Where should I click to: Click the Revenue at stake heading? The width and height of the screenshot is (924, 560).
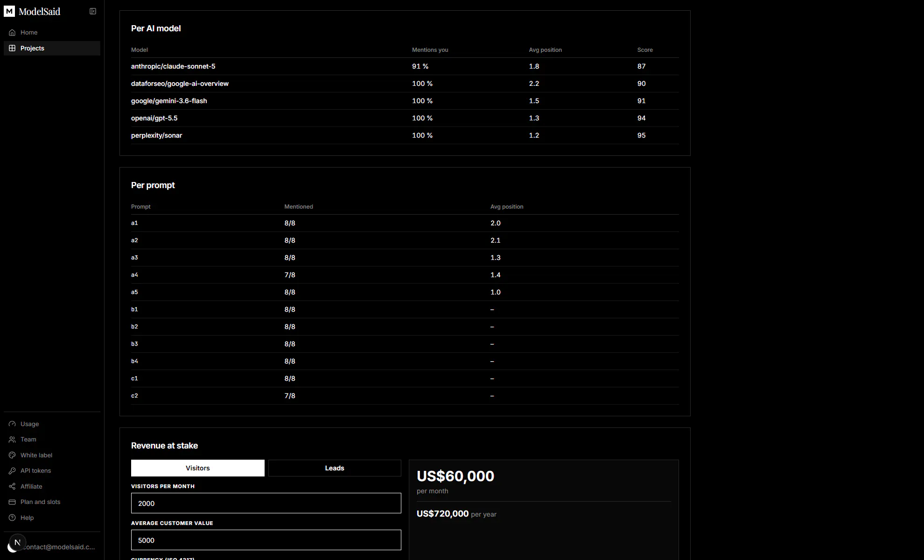tap(164, 446)
